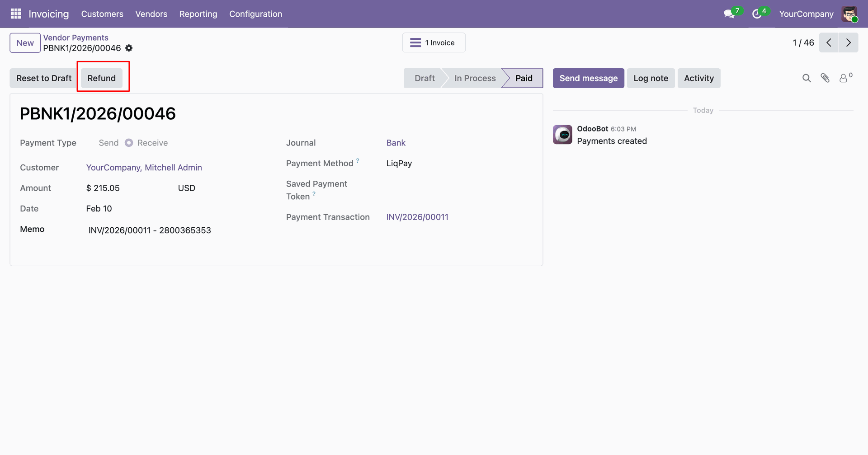Click the Refund button
Screen dimensions: 868x455
(102, 78)
